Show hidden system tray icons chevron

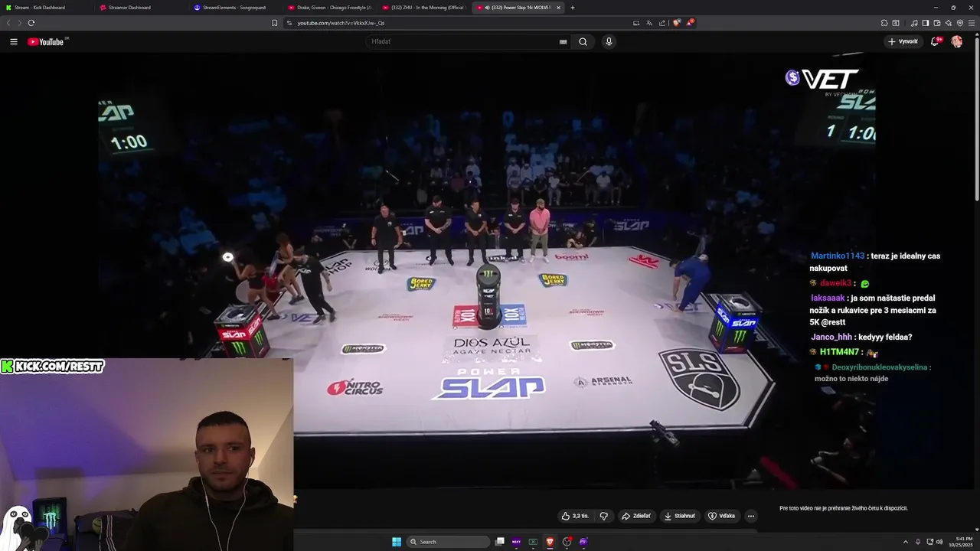pos(906,542)
